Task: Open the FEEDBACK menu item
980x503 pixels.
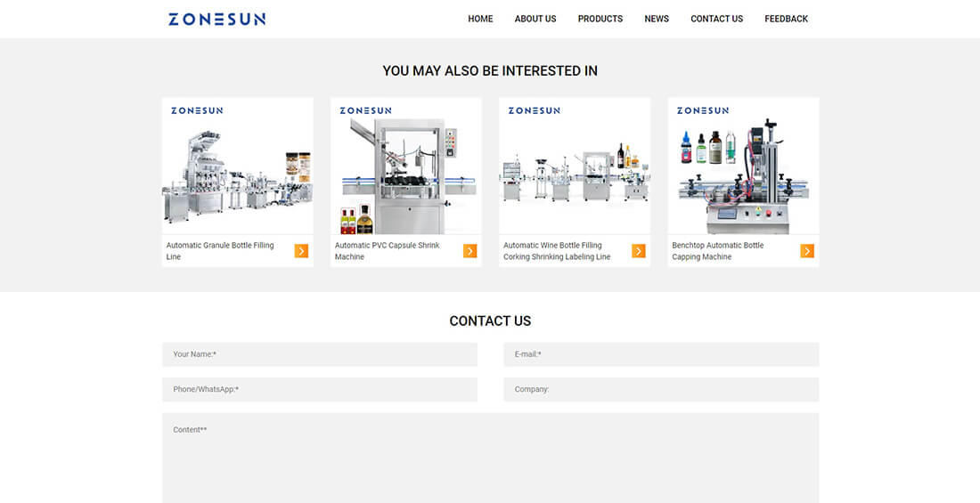Action: click(x=786, y=19)
